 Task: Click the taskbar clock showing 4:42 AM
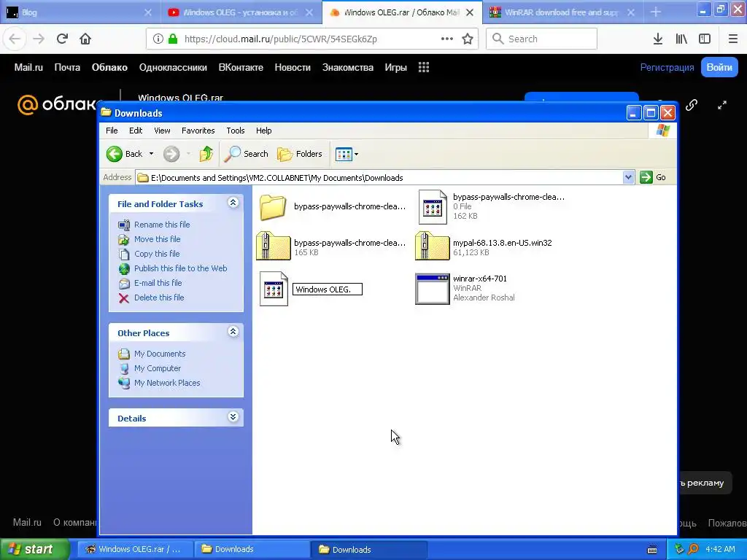(x=720, y=549)
